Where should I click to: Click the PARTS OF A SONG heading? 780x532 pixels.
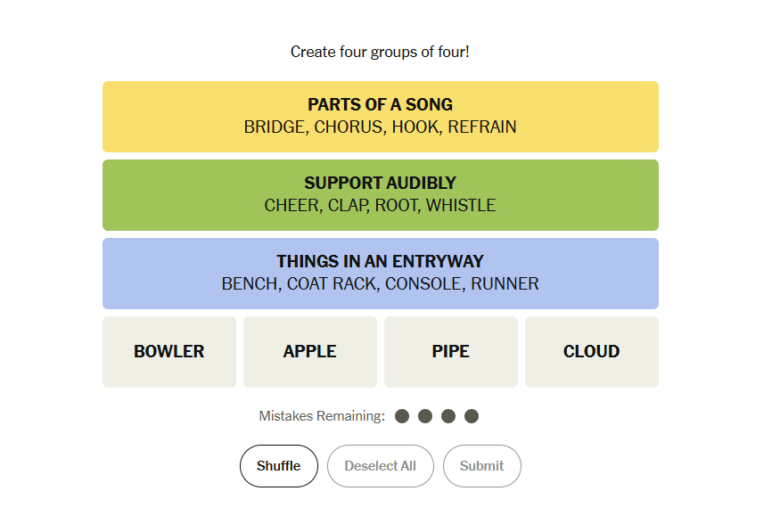click(380, 104)
